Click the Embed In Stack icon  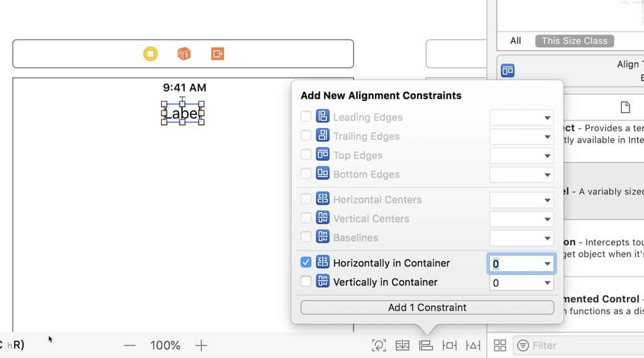402,345
